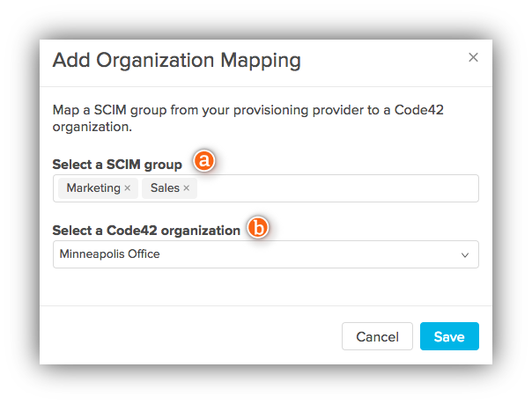Remove the Sales group tag
Screen dimensions: 532x404
(x=186, y=187)
